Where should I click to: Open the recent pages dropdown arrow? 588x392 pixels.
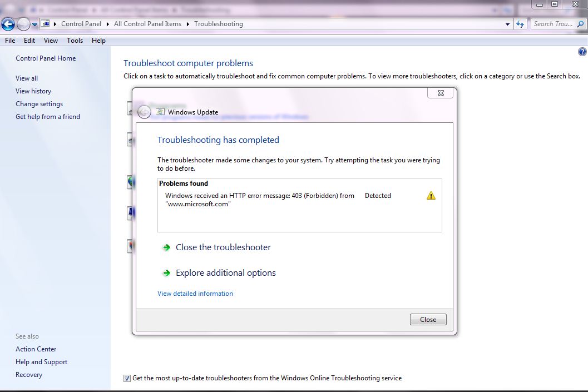pyautogui.click(x=34, y=24)
